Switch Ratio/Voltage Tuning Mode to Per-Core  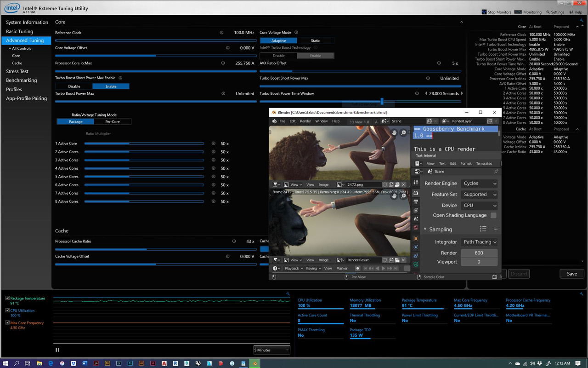point(113,121)
